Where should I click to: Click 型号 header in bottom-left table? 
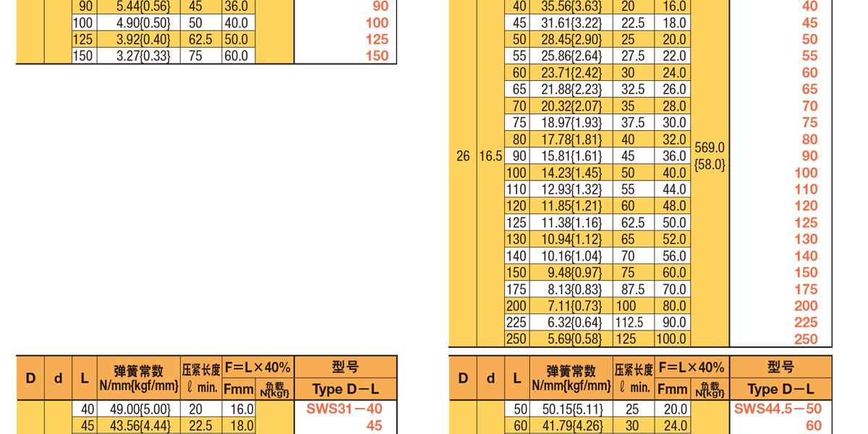coord(345,367)
